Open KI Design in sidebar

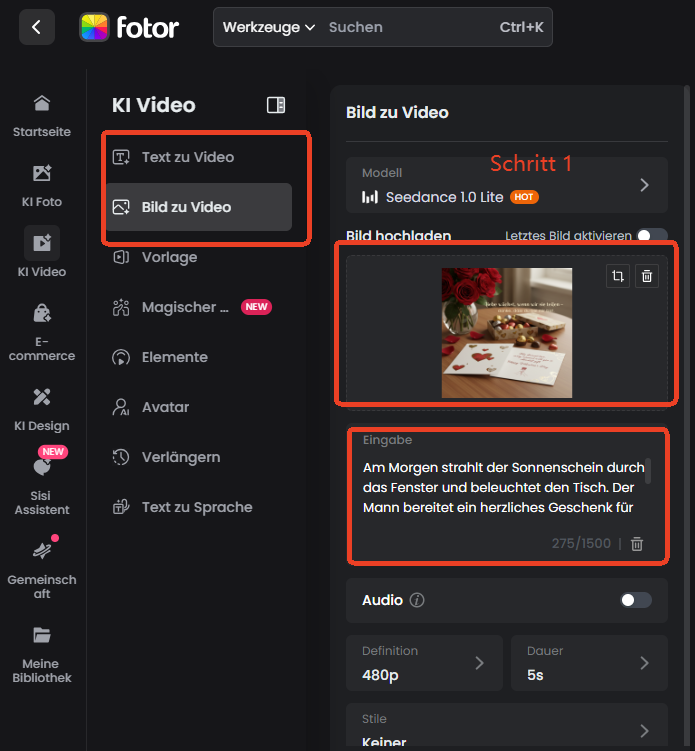[x=42, y=408]
